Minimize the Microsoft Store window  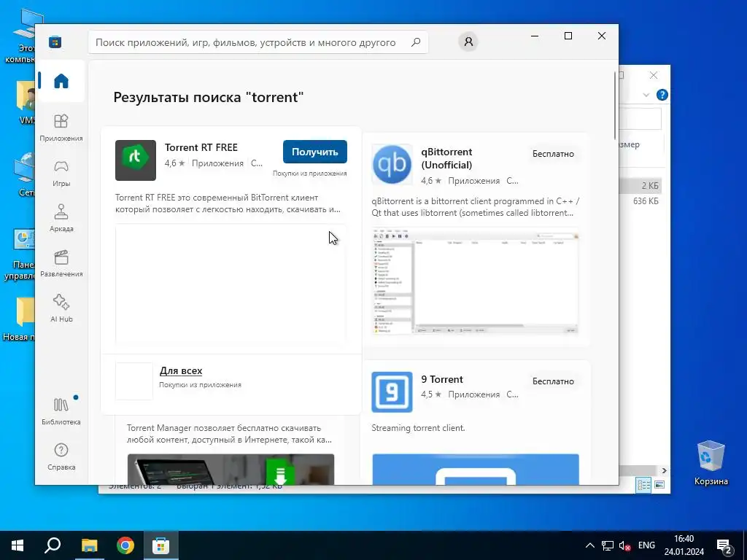[x=535, y=36]
